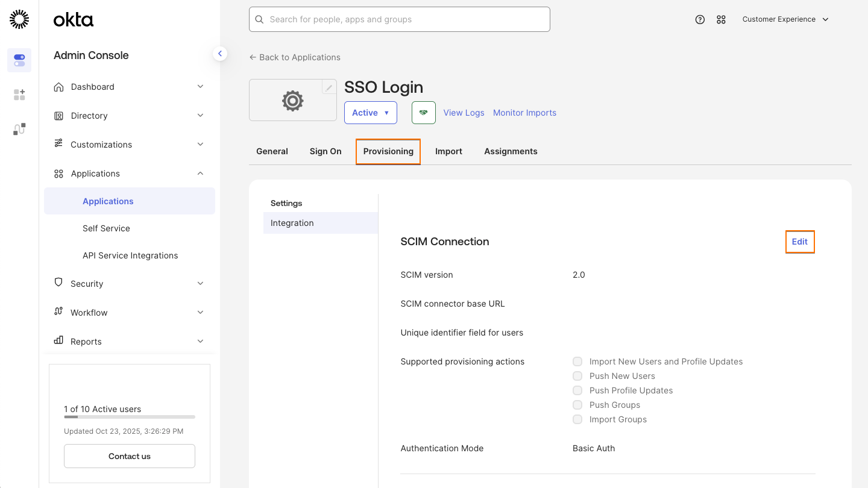Viewport: 868px width, 488px height.
Task: Click the green handshake integration badge
Action: (423, 113)
